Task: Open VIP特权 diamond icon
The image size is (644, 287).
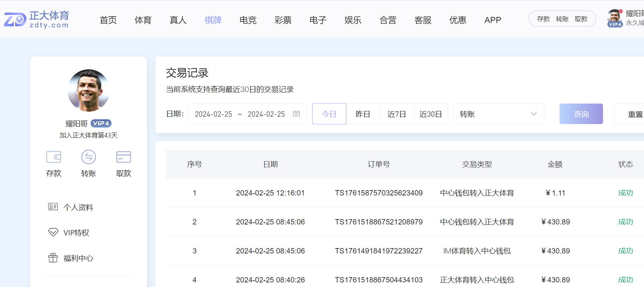Action: pos(53,232)
